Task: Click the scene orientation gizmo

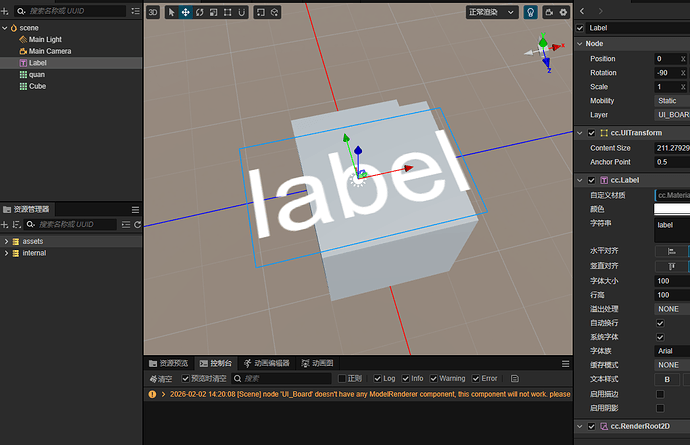Action: (x=544, y=52)
